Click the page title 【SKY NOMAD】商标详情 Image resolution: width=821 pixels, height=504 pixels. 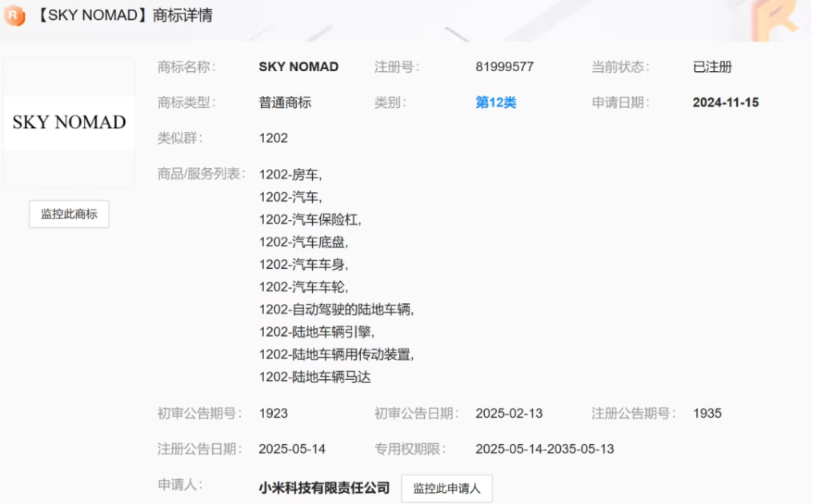(124, 15)
